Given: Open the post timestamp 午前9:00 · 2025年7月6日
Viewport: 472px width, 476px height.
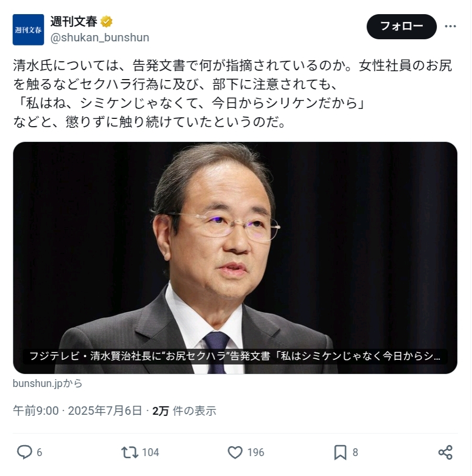Looking at the screenshot, I should point(77,411).
